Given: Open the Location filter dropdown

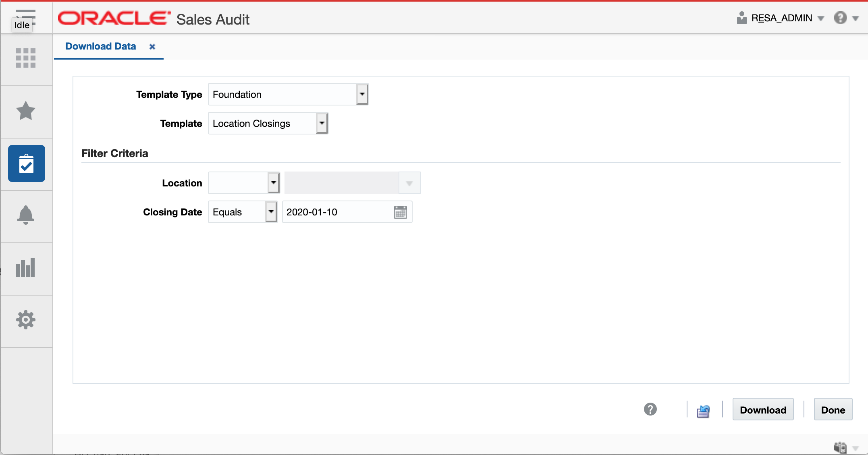Looking at the screenshot, I should pyautogui.click(x=272, y=182).
